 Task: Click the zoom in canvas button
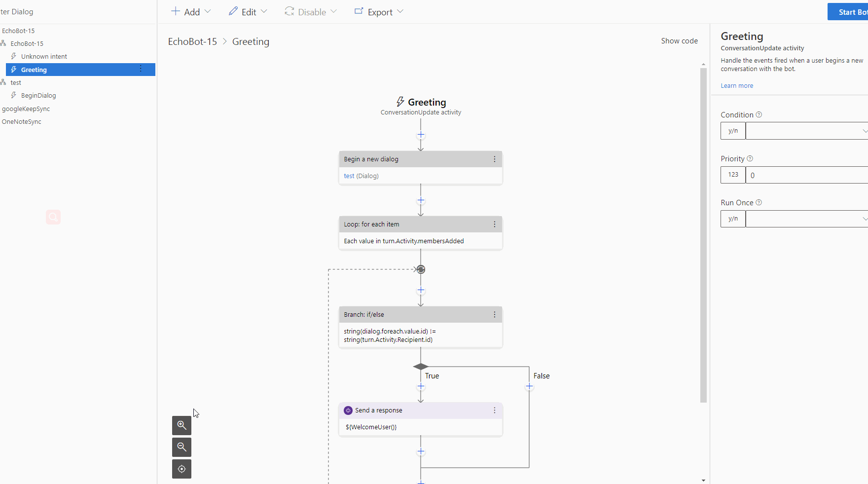181,425
